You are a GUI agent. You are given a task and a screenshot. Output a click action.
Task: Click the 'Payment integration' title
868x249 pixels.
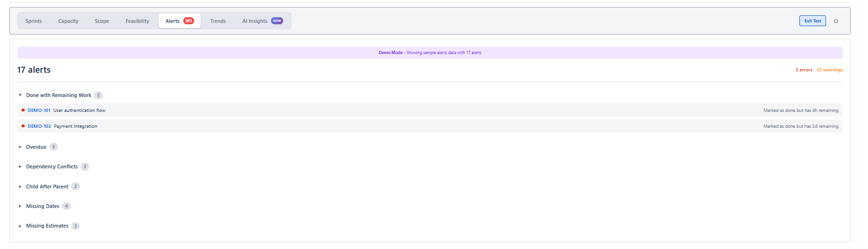[76, 126]
